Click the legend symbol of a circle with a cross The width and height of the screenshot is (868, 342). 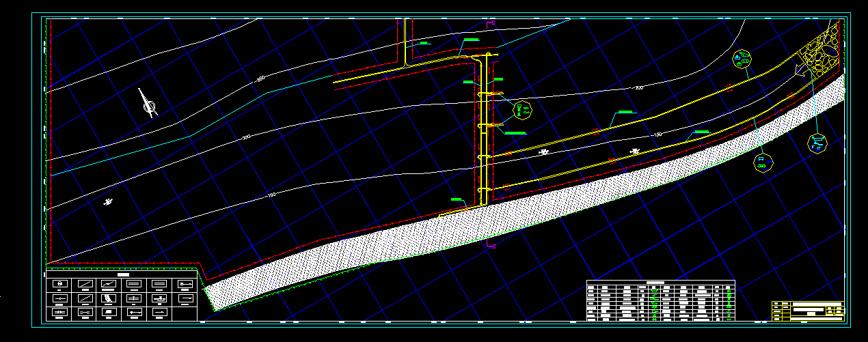pos(60,284)
